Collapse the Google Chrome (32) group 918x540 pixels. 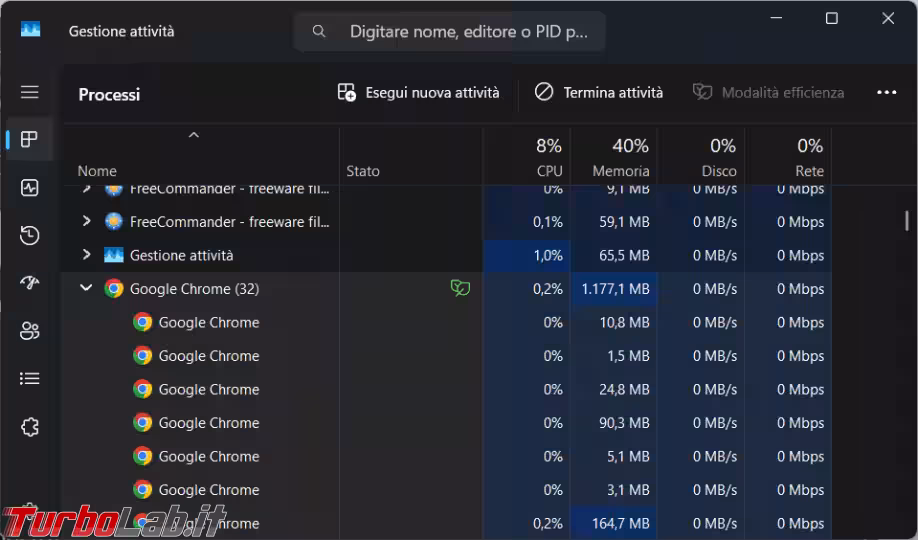click(x=86, y=288)
